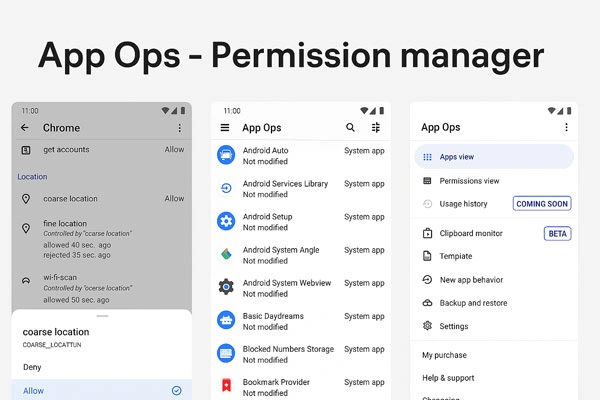Image resolution: width=600 pixels, height=400 pixels.
Task: Open Android Services Library entry
Action: click(301, 189)
